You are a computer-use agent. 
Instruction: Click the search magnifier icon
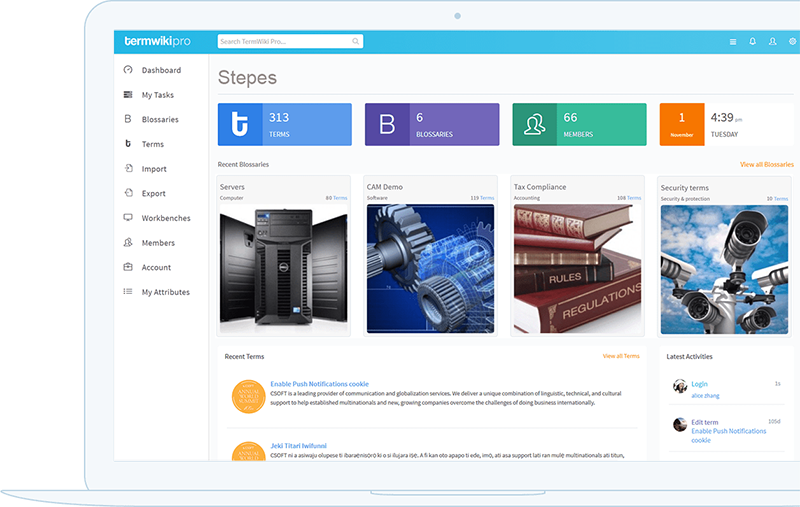tap(356, 41)
